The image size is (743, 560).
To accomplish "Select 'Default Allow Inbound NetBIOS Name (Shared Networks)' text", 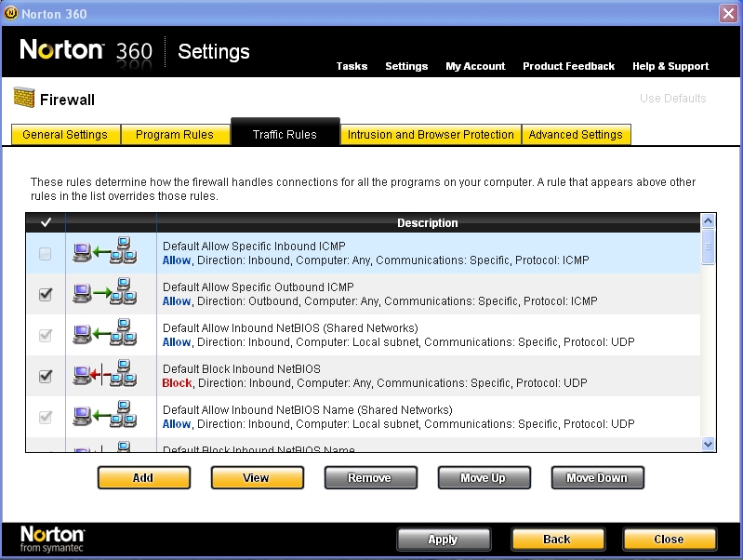I will pos(308,409).
